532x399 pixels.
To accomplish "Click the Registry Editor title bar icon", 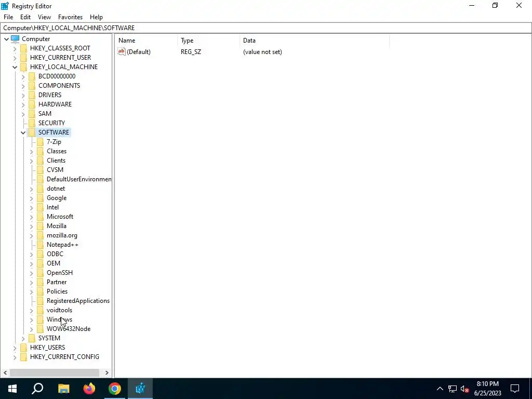I will coord(5,6).
